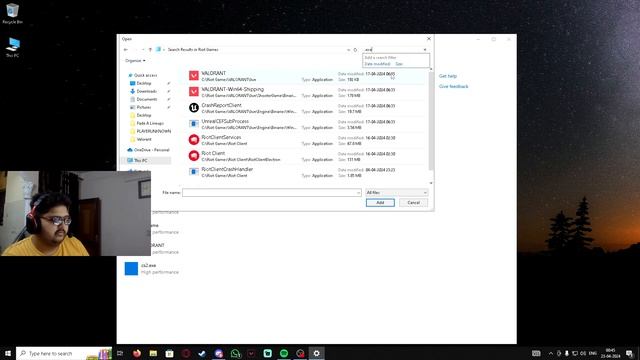Open the recent locations arrow beside forward button
Viewport: 640px width, 360px height.
pyautogui.click(x=143, y=49)
